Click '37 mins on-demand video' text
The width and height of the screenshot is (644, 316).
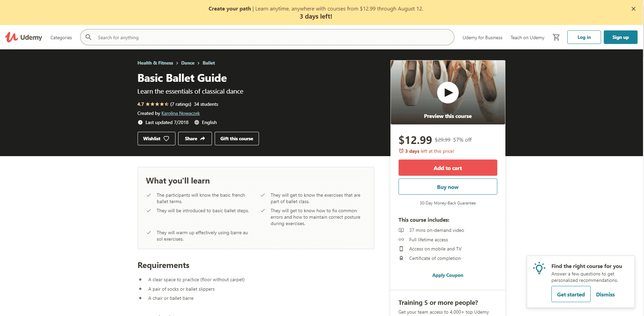[436, 230]
